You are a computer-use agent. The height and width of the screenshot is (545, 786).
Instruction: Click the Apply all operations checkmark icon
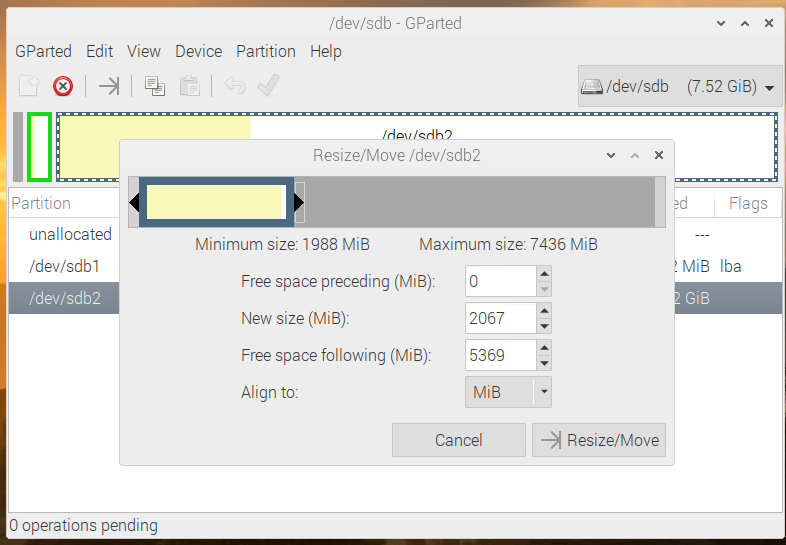pyautogui.click(x=268, y=85)
